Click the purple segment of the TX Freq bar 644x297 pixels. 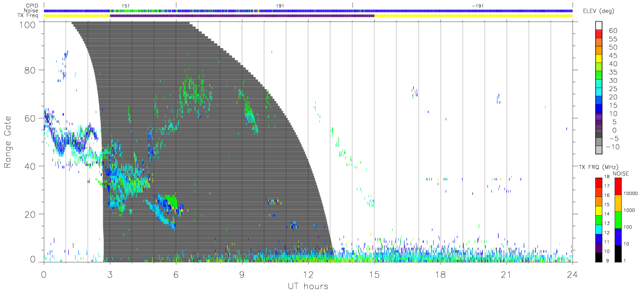(242, 16)
